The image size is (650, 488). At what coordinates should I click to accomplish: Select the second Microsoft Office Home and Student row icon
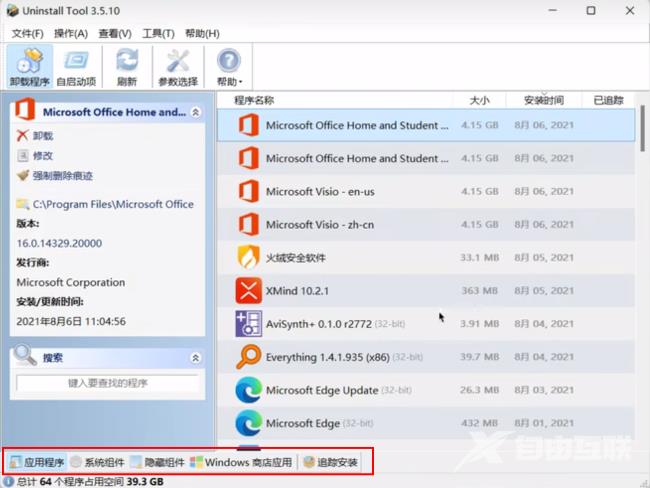pos(249,158)
